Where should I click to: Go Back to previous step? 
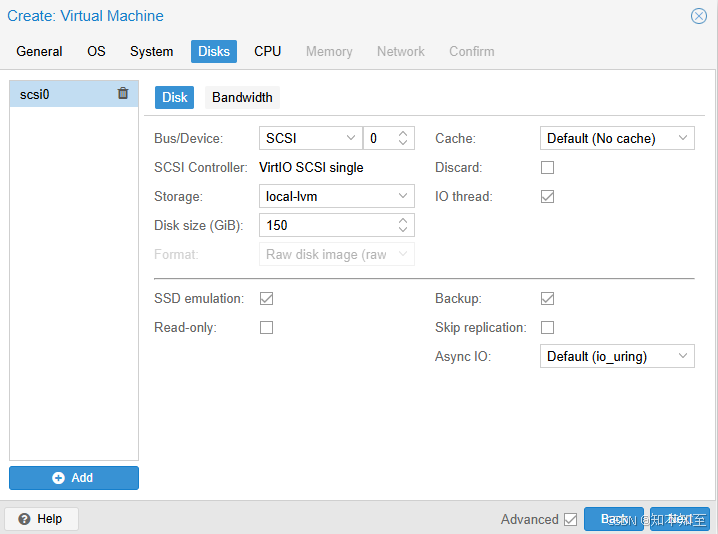click(x=614, y=519)
